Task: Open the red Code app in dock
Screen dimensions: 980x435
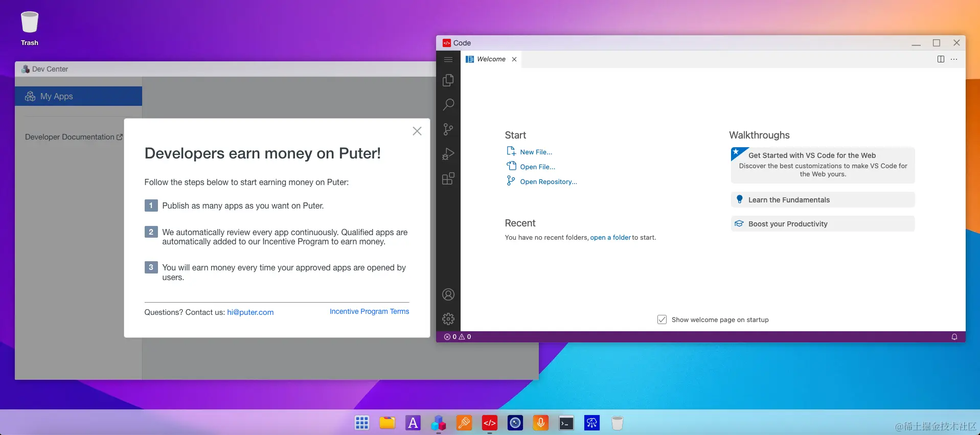Action: click(490, 423)
